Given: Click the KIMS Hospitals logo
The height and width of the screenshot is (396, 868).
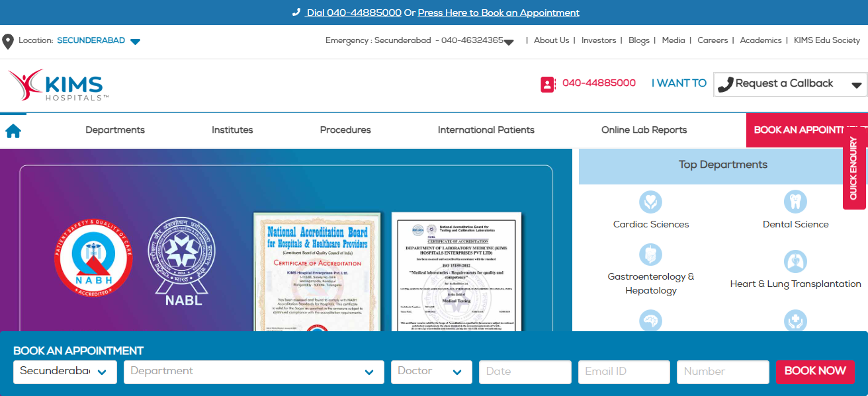Looking at the screenshot, I should click(x=58, y=85).
